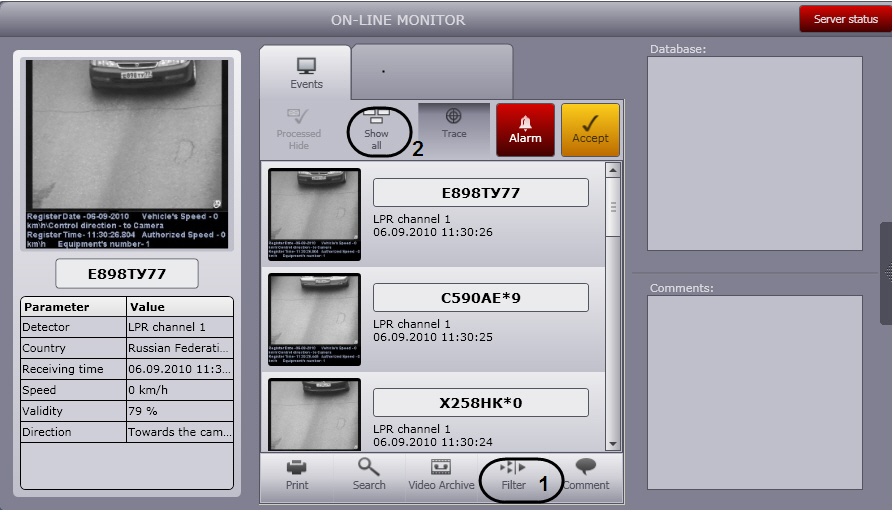Click the Speed value 0 km/h

[179, 391]
